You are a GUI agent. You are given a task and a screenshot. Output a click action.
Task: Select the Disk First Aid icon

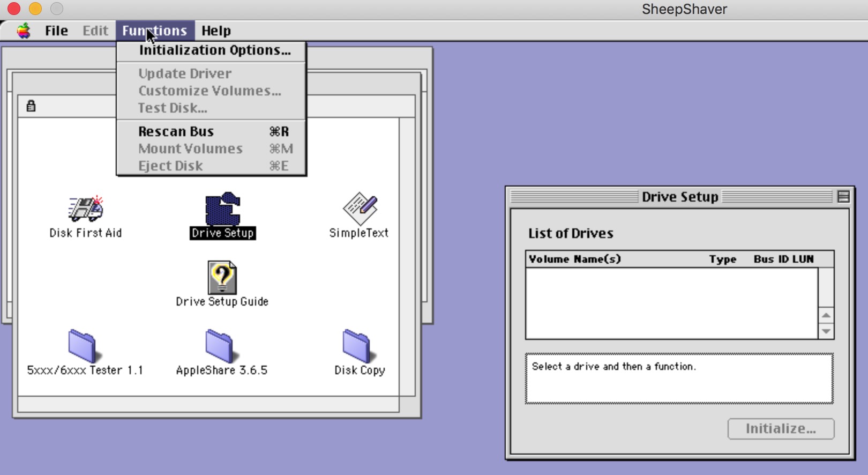[x=86, y=209]
